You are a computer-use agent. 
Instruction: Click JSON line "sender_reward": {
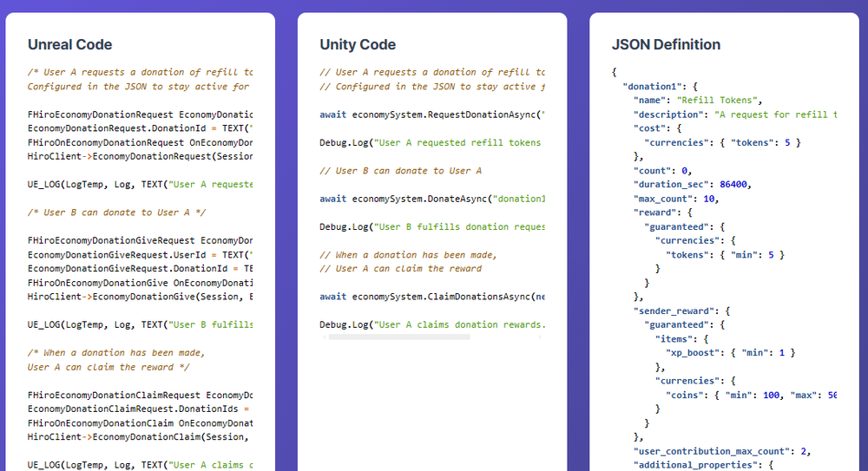[x=681, y=311]
